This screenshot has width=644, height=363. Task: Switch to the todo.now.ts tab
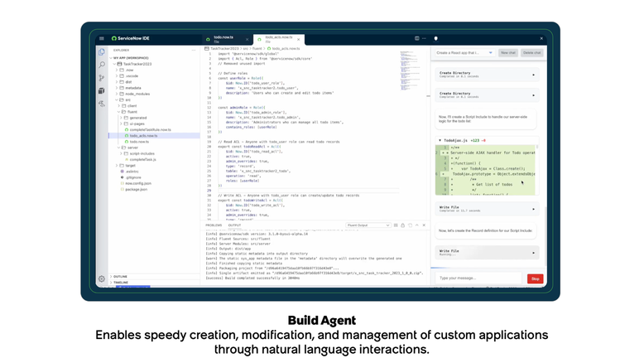(x=228, y=39)
